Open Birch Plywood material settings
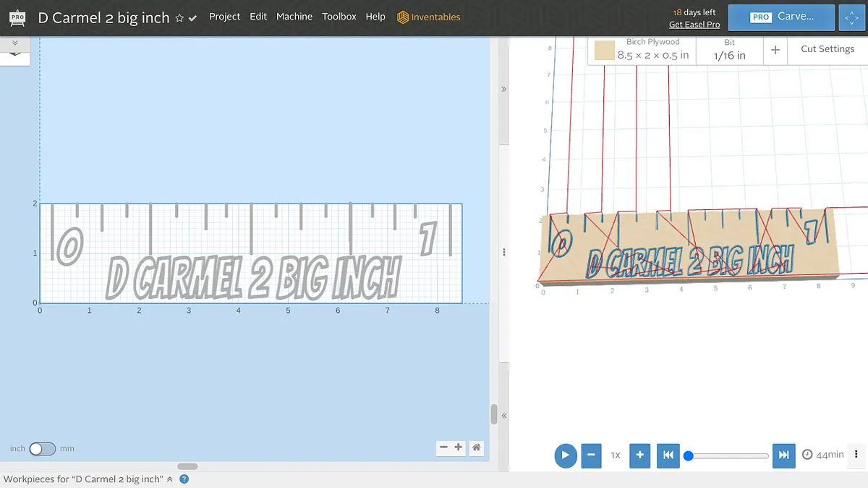Viewport: 868px width, 488px height. click(642, 49)
